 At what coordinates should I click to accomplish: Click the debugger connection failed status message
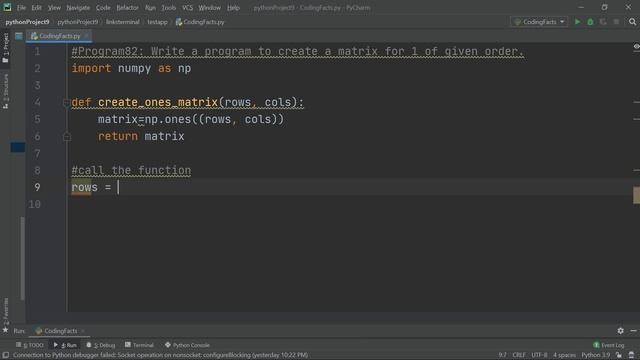click(161, 355)
